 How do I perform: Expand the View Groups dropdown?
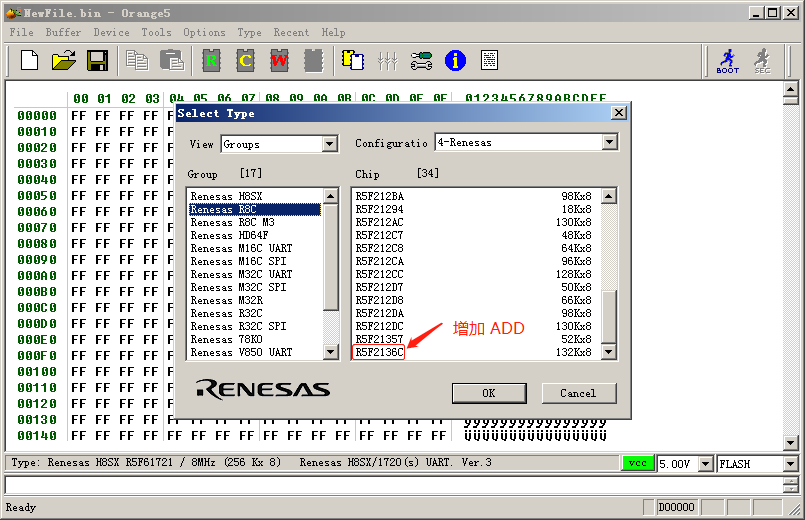[330, 144]
